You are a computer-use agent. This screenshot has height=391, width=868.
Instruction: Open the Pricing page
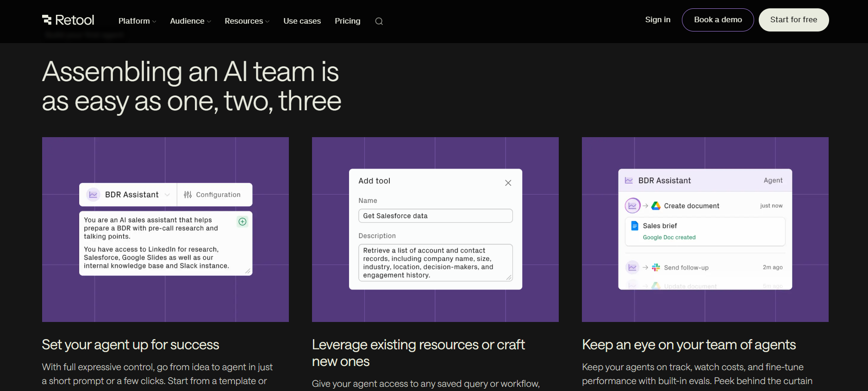pos(347,21)
